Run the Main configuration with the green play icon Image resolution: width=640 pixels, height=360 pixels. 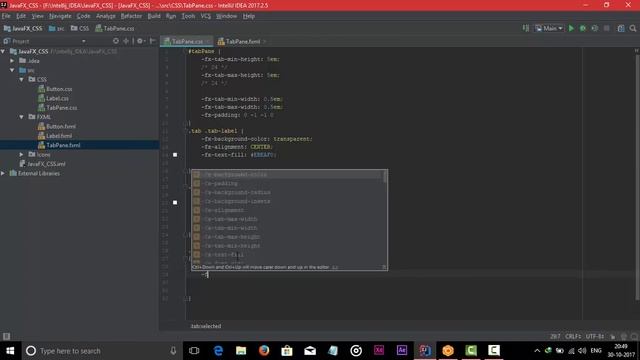(x=571, y=28)
